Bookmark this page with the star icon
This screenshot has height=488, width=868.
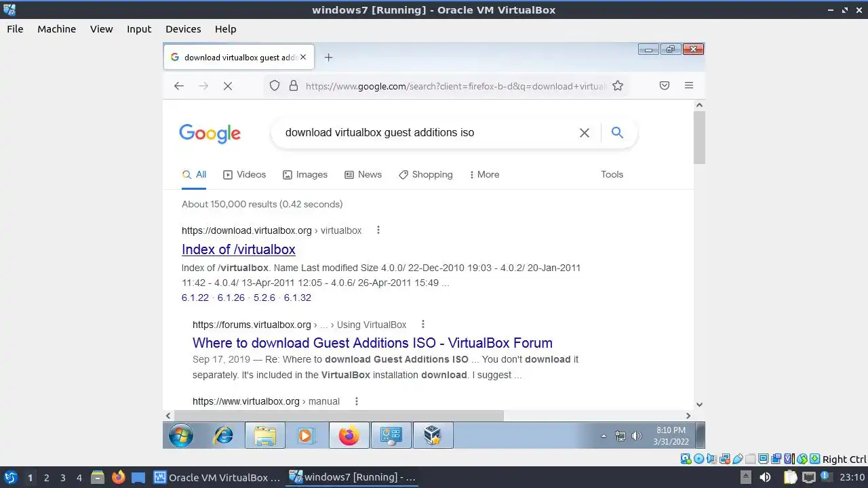pyautogui.click(x=618, y=86)
